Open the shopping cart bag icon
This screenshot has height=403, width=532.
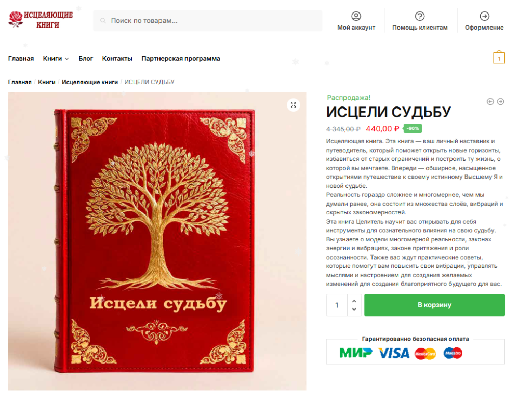[x=499, y=57]
